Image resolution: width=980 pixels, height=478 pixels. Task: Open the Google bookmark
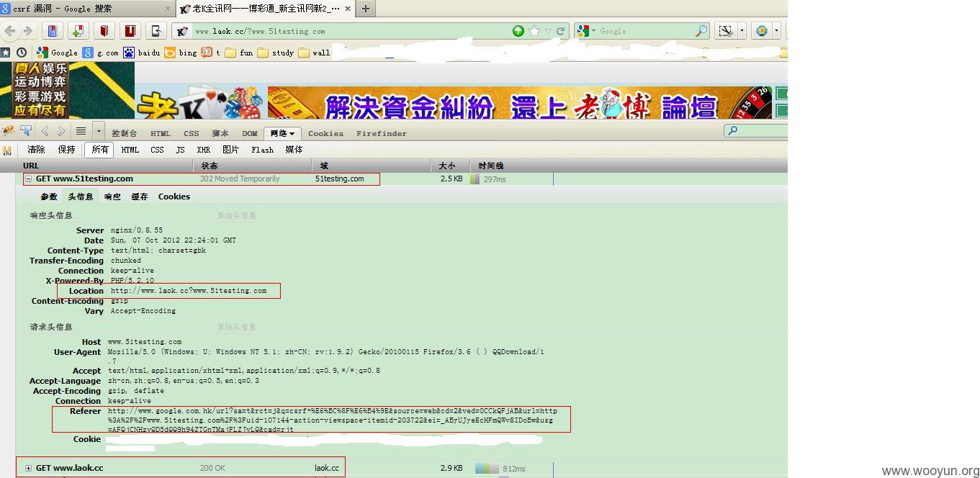[57, 53]
